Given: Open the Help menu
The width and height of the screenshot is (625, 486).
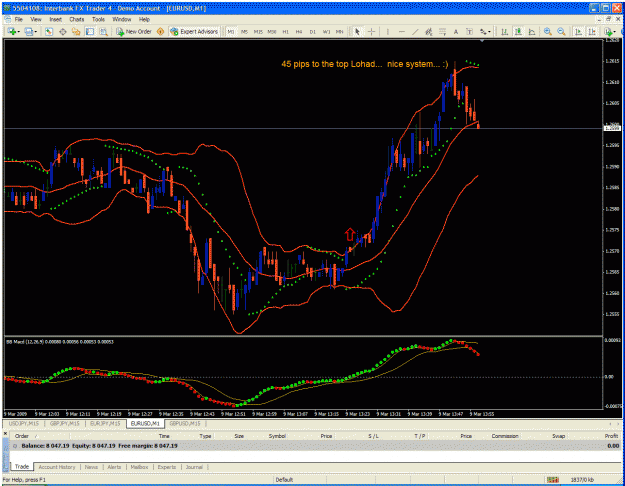Looking at the screenshot, I should pos(144,19).
